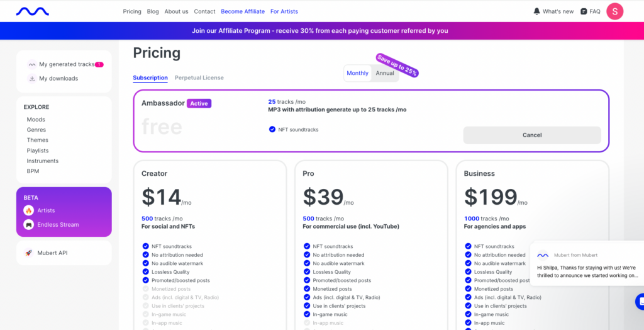The image size is (644, 330).
Task: Click the Affiliate Program banner
Action: coord(322,31)
